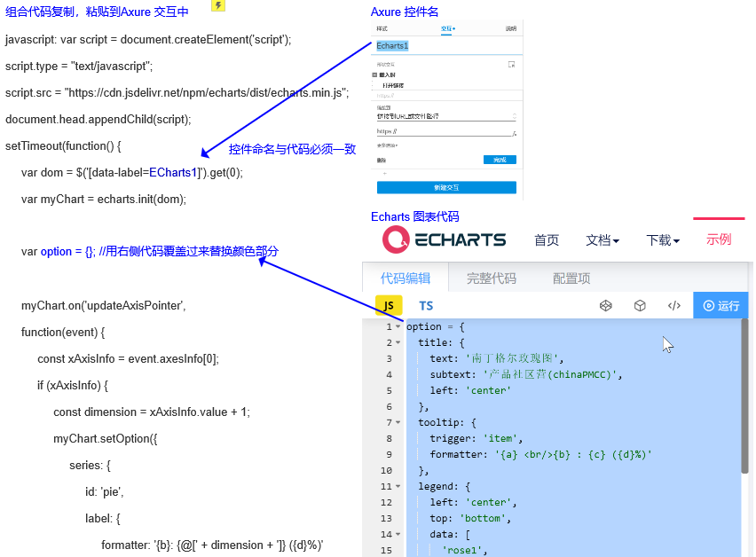Screen dimensions: 756x557
Task: Click the 新建交互 button
Action: [x=446, y=188]
